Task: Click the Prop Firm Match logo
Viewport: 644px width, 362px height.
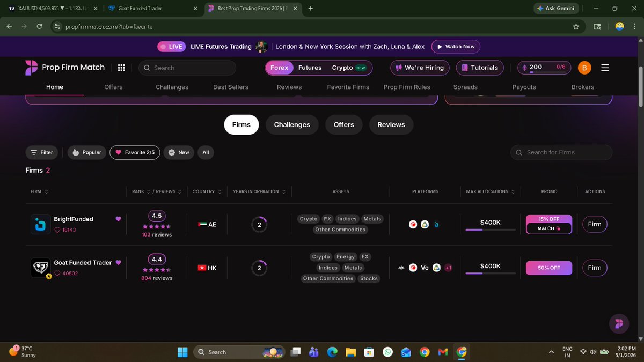Action: click(x=65, y=68)
